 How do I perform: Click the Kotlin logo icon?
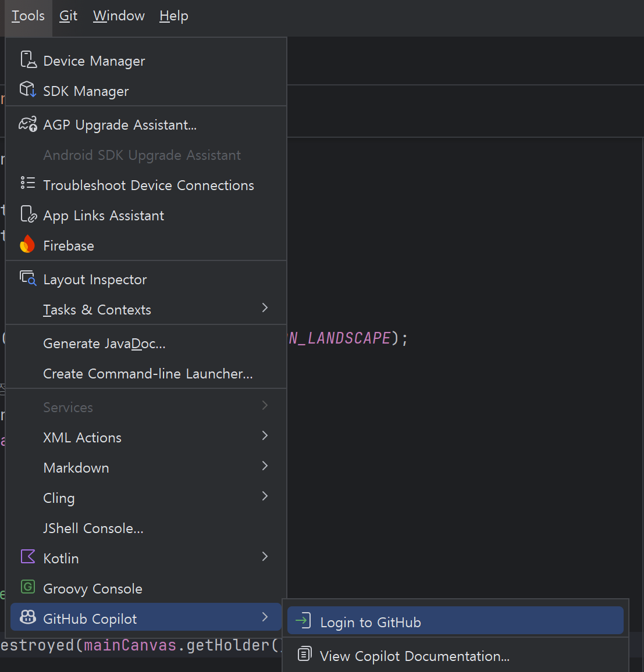coord(28,557)
